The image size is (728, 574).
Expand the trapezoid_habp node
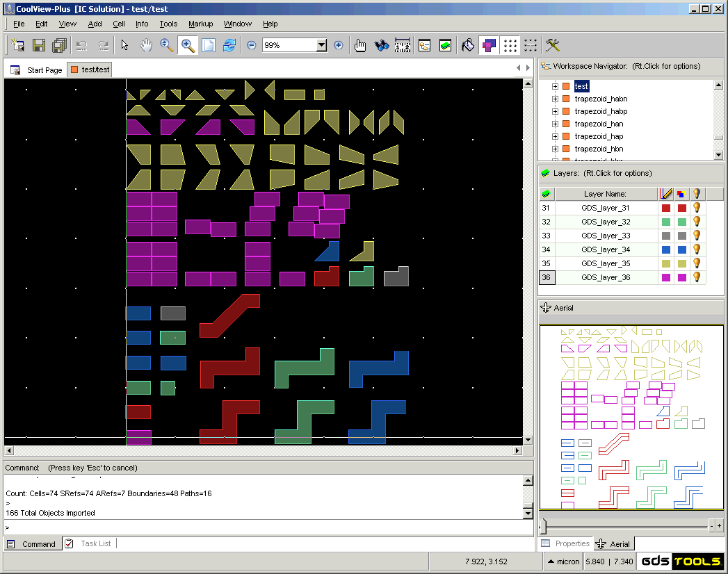tap(555, 111)
